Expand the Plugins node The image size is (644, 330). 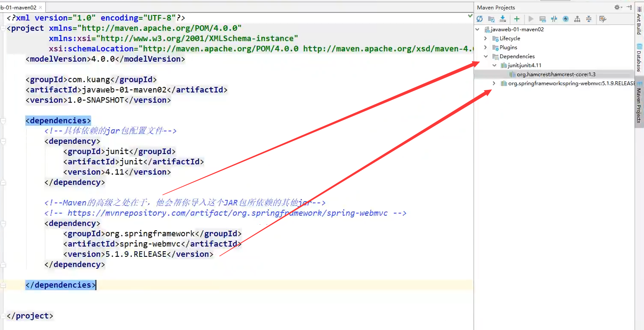(486, 48)
